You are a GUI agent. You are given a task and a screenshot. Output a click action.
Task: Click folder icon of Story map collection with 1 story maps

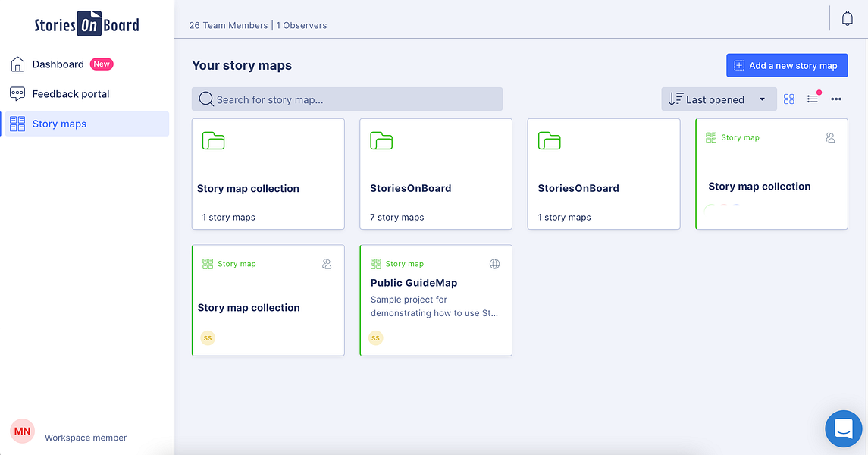click(x=213, y=140)
